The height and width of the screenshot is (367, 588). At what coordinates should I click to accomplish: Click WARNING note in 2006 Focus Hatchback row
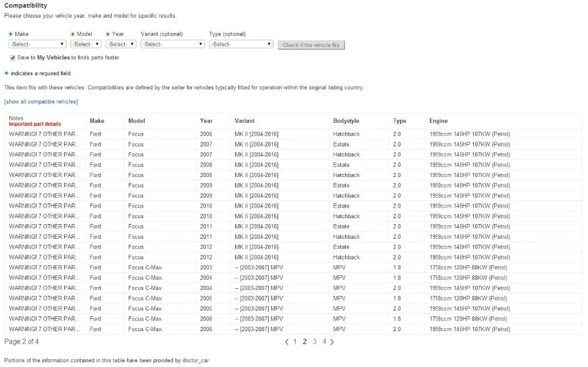[44, 134]
